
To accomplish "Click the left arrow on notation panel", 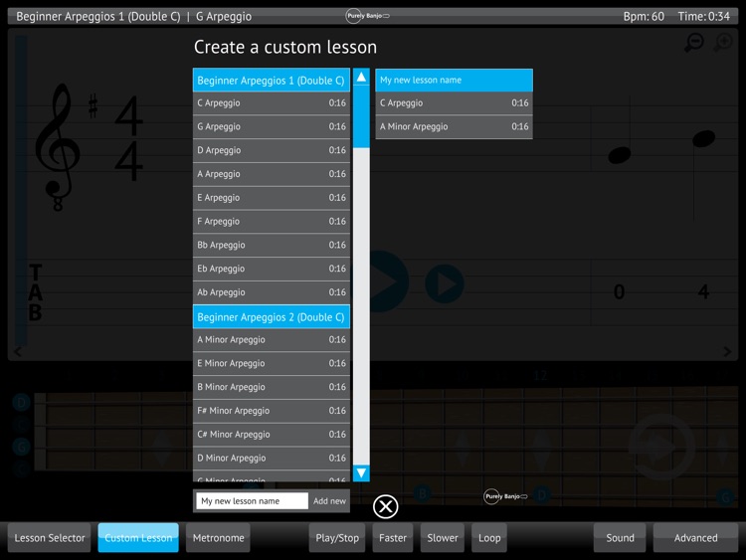I will (x=18, y=351).
